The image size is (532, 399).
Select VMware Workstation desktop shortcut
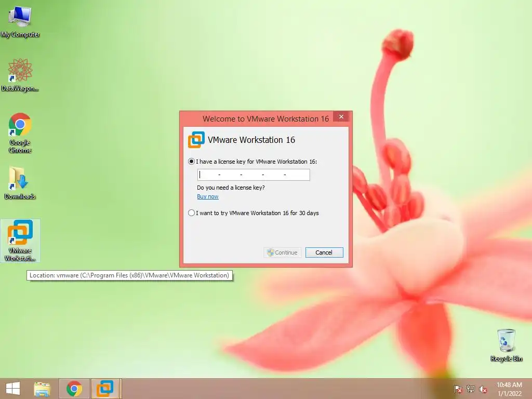(x=20, y=241)
